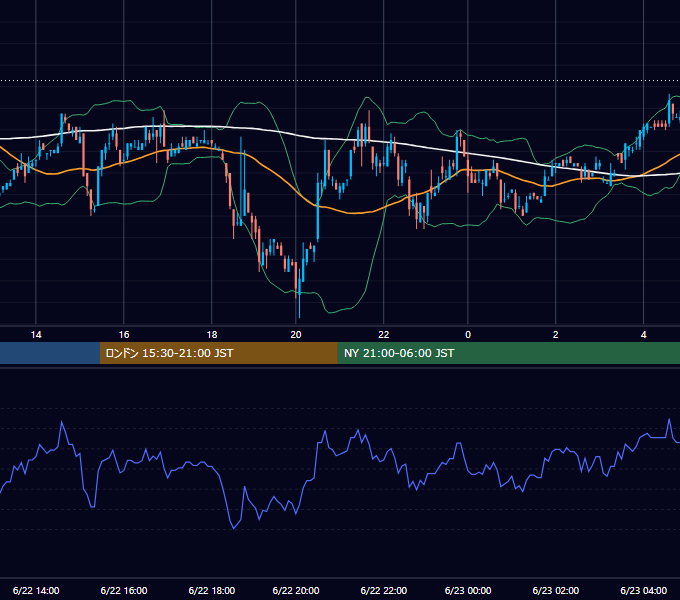This screenshot has height=600, width=680.
Task: Click the 6/22 18:00 label on indicator axis
Action: 212,590
